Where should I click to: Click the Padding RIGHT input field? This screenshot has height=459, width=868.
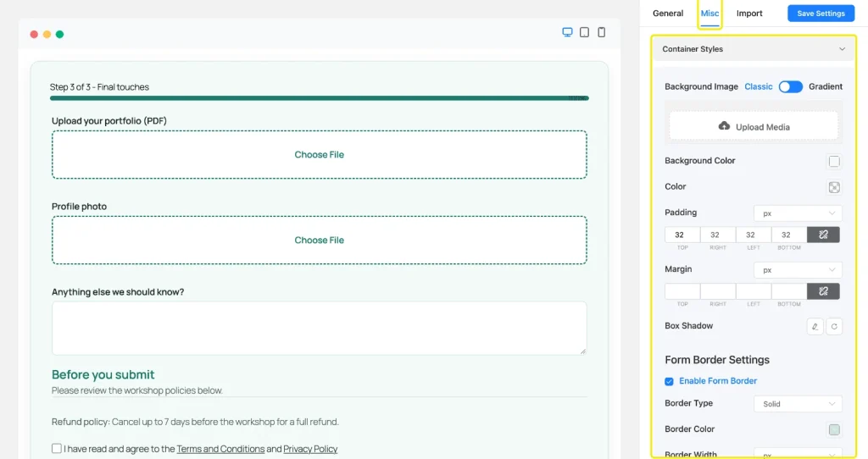point(718,235)
